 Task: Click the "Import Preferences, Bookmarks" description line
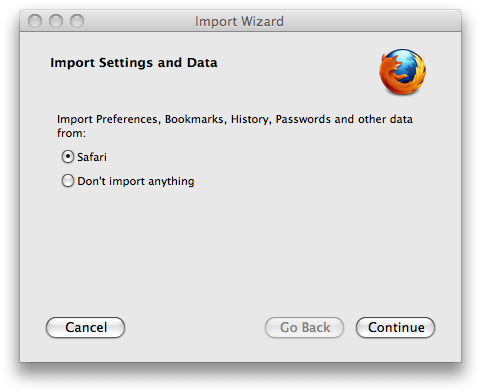coord(235,119)
